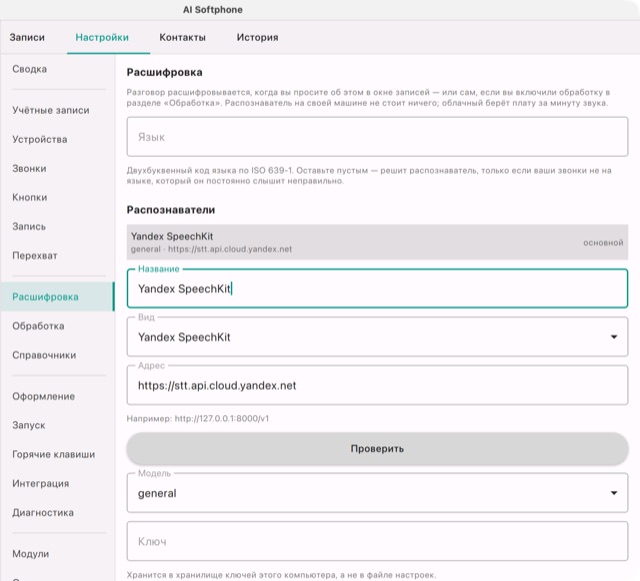Image resolution: width=640 pixels, height=581 pixels.
Task: Click the Название text field
Action: (377, 289)
